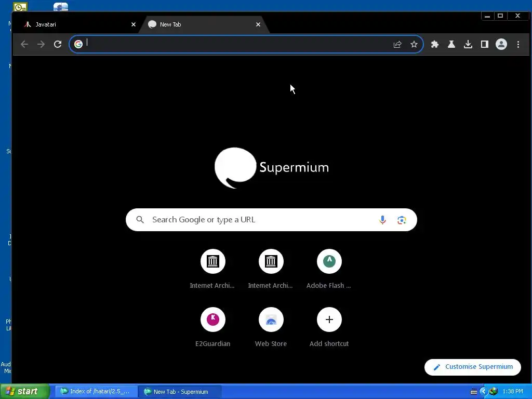Open the Windows start menu

coord(25,392)
